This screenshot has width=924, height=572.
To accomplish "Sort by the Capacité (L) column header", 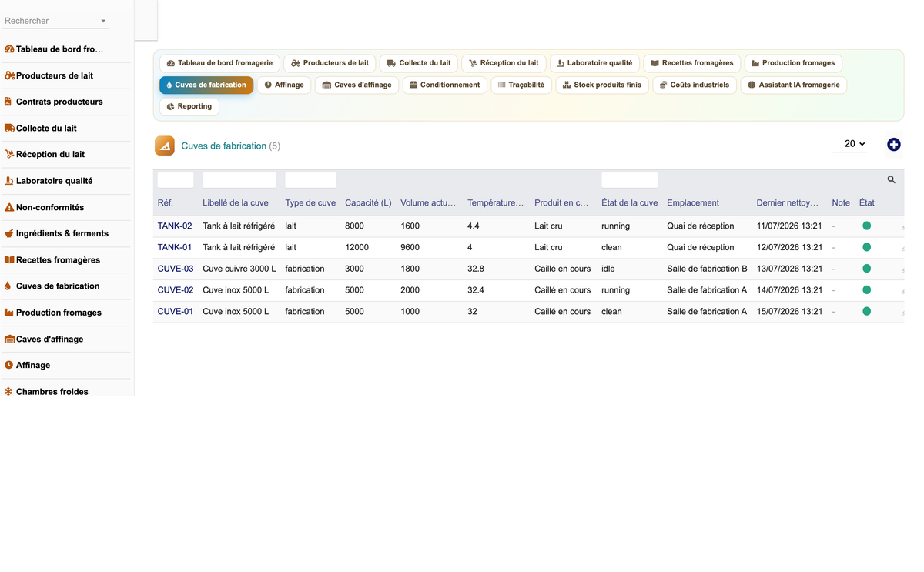I will tap(368, 203).
